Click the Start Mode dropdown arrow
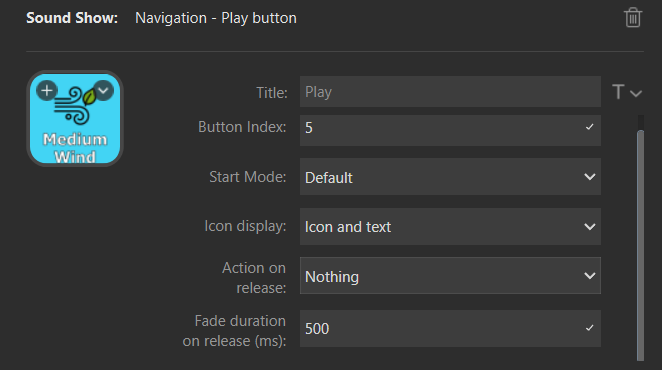The width and height of the screenshot is (662, 370). point(590,177)
